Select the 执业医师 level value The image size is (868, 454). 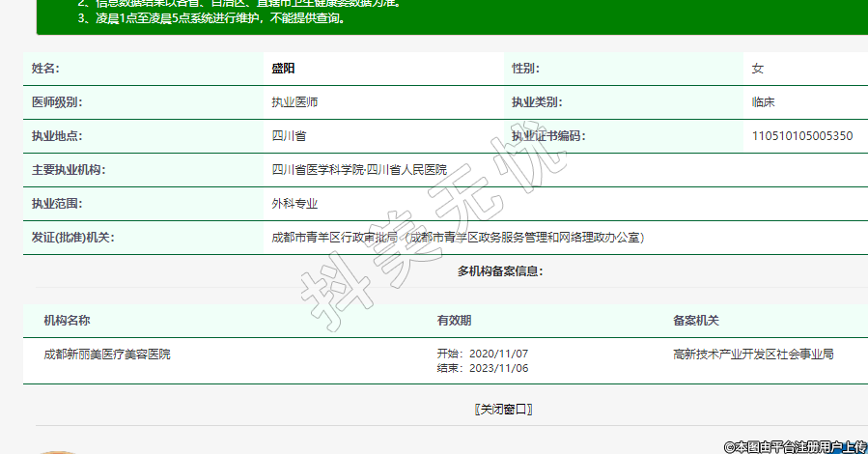pos(294,102)
